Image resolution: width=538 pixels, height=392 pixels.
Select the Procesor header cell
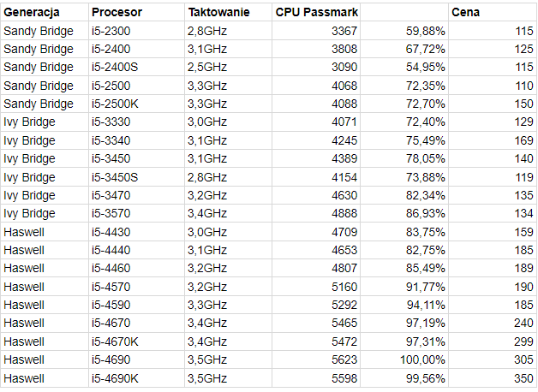click(136, 12)
